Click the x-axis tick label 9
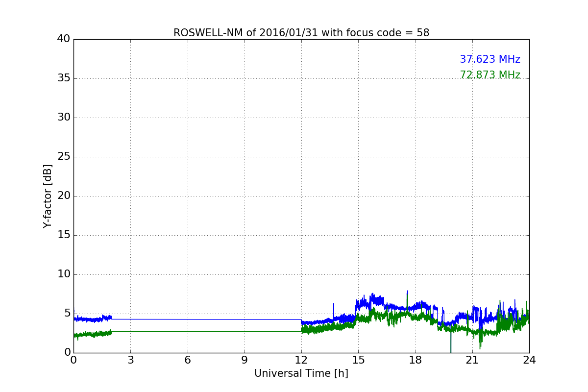Viewport: 588px width, 392px height. [x=245, y=360]
